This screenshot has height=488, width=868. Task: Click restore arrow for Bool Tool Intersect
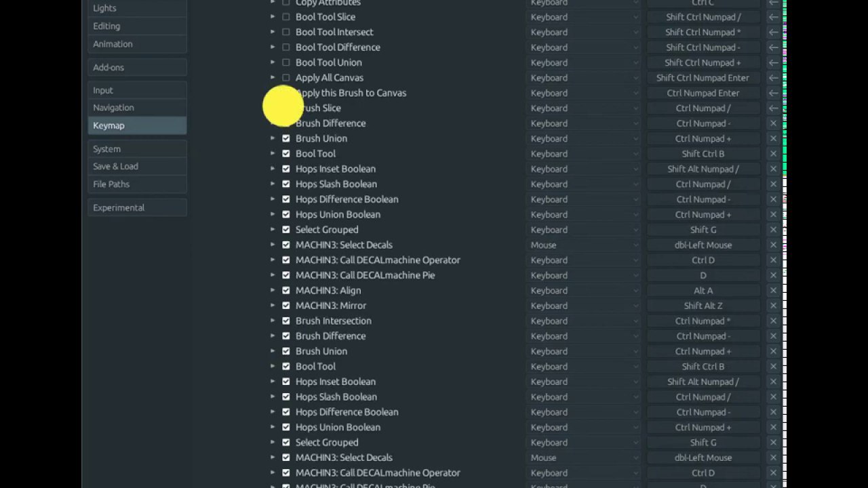[773, 32]
